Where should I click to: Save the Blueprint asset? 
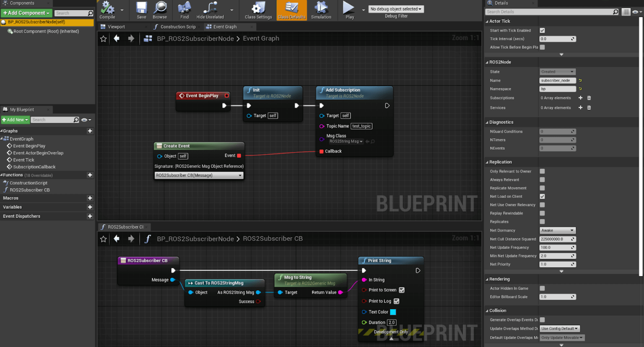pos(140,9)
